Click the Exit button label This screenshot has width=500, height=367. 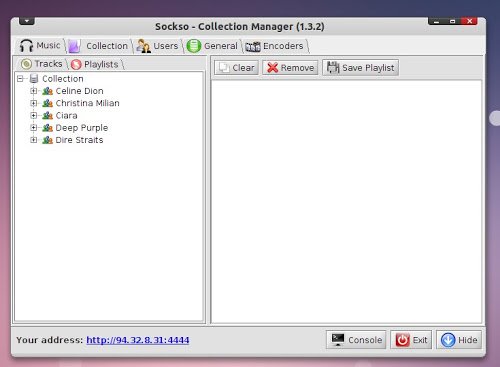[420, 340]
